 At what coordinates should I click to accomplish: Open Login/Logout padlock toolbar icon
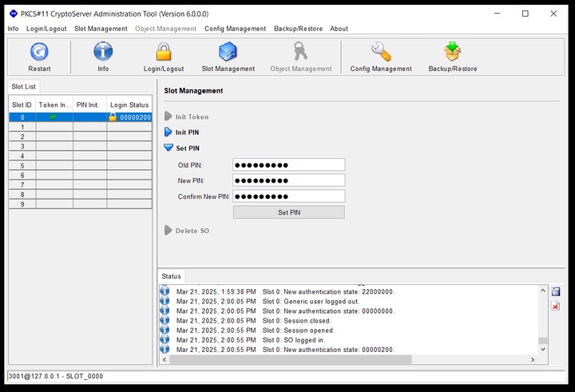[x=164, y=51]
